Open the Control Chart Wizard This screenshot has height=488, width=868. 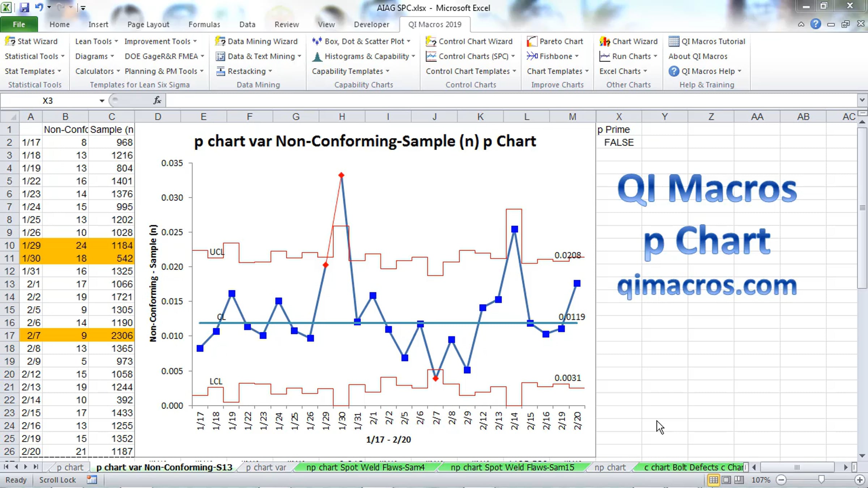469,41
